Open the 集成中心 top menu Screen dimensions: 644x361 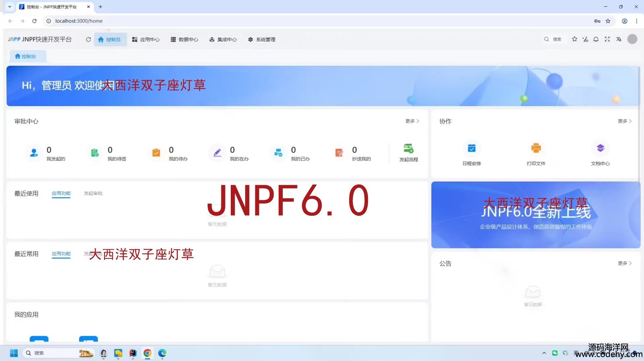point(223,39)
